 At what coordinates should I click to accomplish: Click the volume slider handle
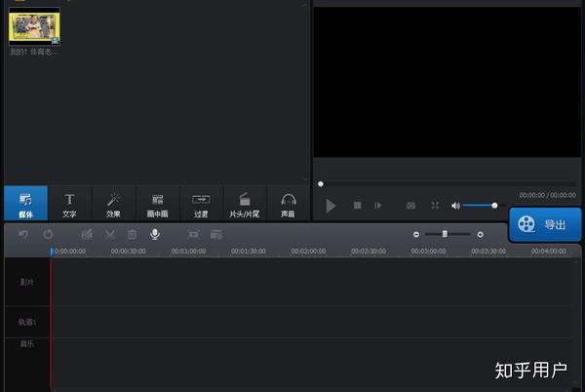(x=494, y=206)
